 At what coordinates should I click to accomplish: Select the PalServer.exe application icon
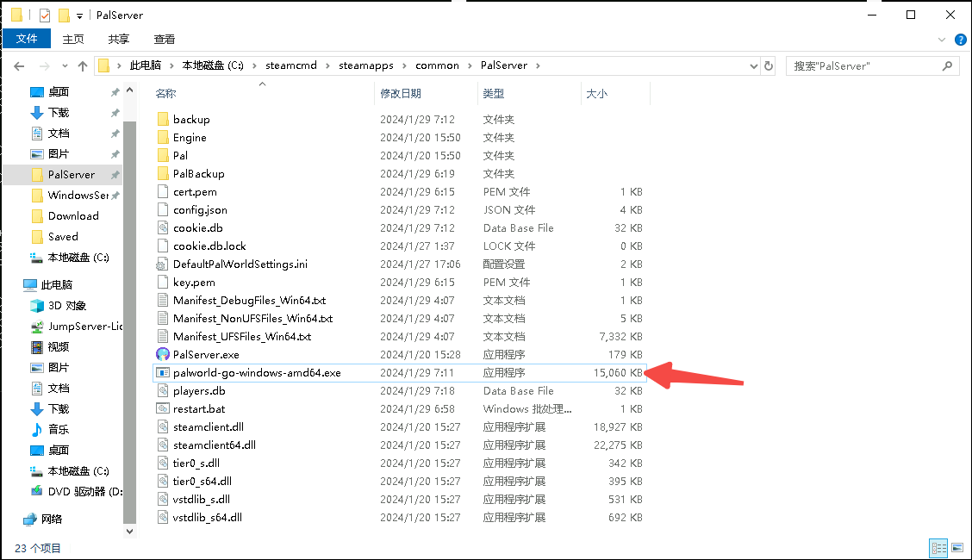tap(162, 354)
